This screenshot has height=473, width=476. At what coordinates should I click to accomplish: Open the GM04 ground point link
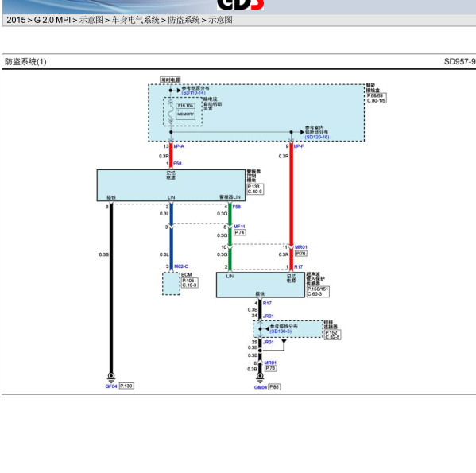[261, 387]
